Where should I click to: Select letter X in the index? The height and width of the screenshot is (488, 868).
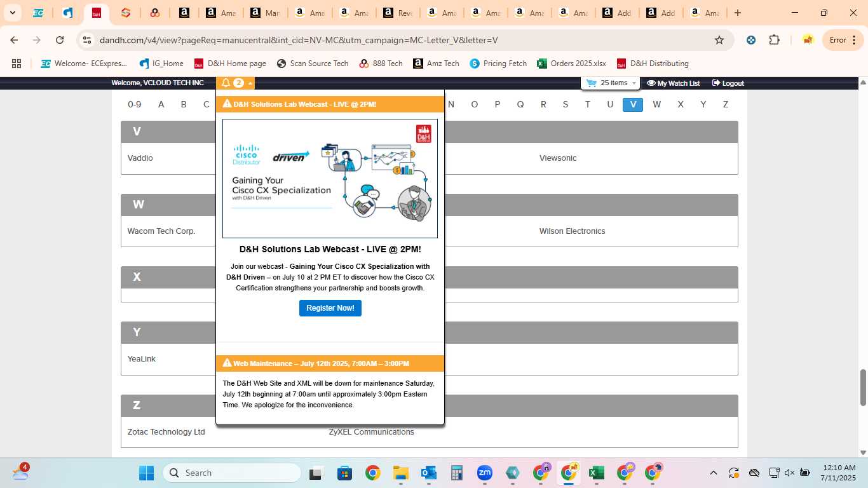[x=681, y=104]
